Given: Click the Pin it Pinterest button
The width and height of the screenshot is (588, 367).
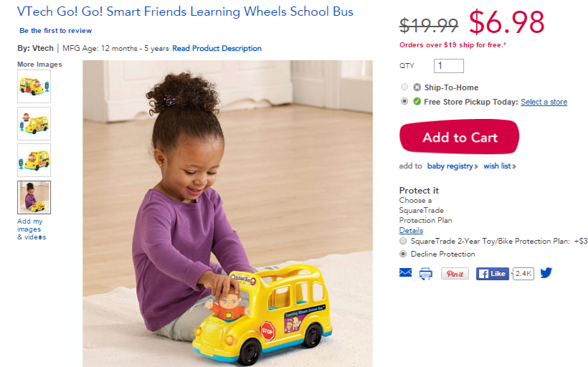Looking at the screenshot, I should coord(455,274).
